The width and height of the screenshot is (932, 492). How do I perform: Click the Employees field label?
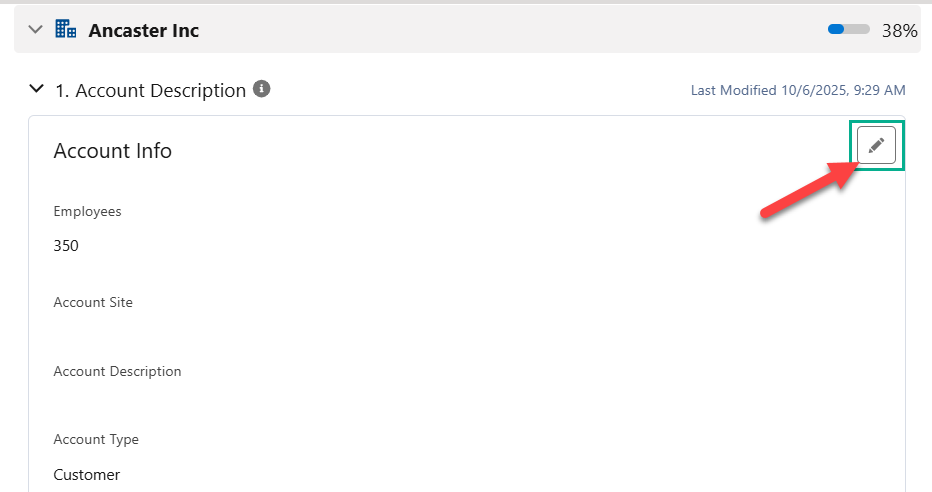87,211
